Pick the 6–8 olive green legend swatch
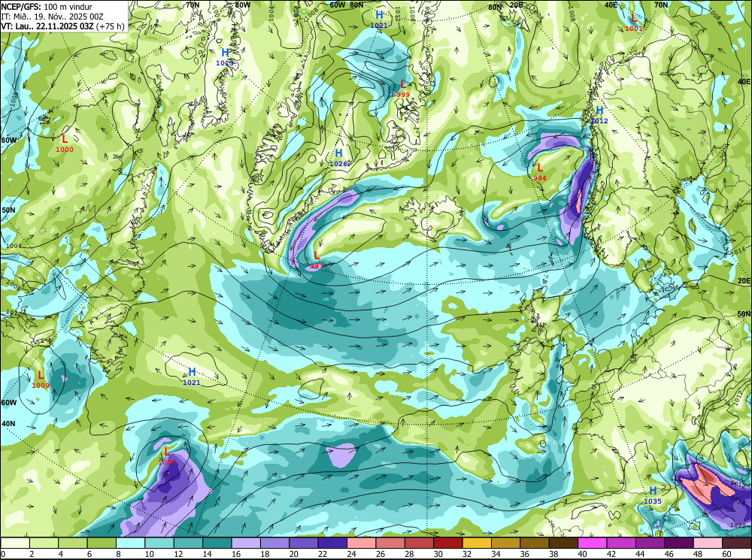 102,543
